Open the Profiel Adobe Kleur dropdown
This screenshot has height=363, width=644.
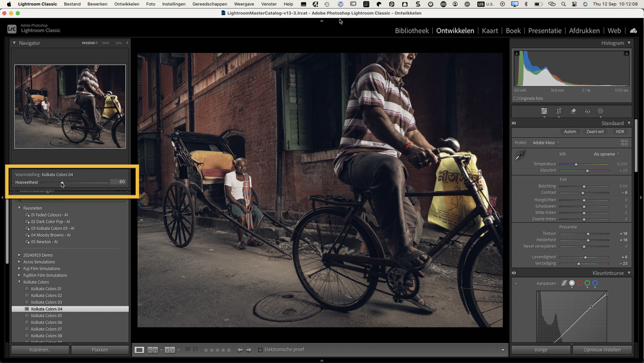546,142
